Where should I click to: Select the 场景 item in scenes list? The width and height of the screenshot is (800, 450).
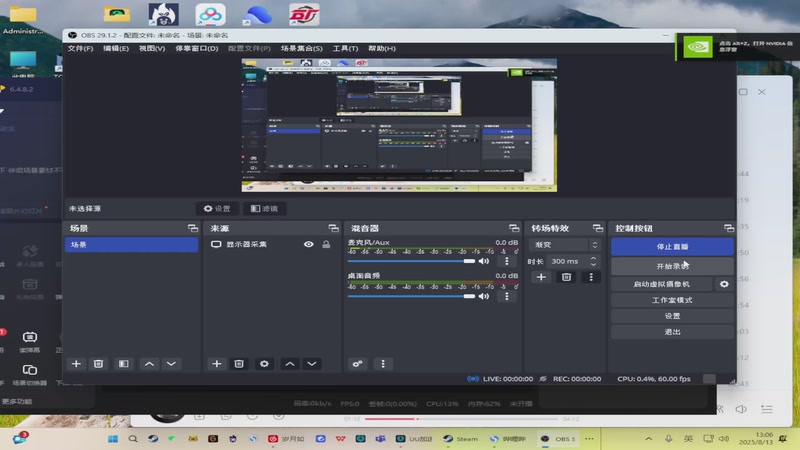coord(131,245)
